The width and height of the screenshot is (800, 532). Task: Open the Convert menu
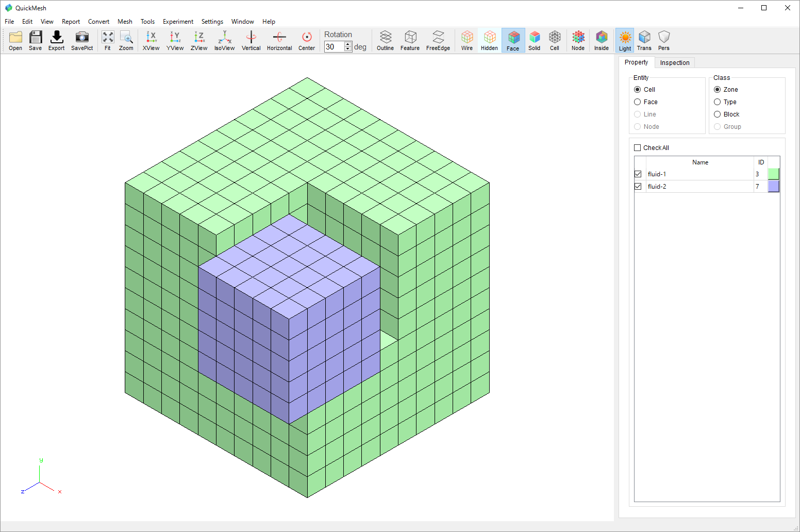pyautogui.click(x=98, y=22)
